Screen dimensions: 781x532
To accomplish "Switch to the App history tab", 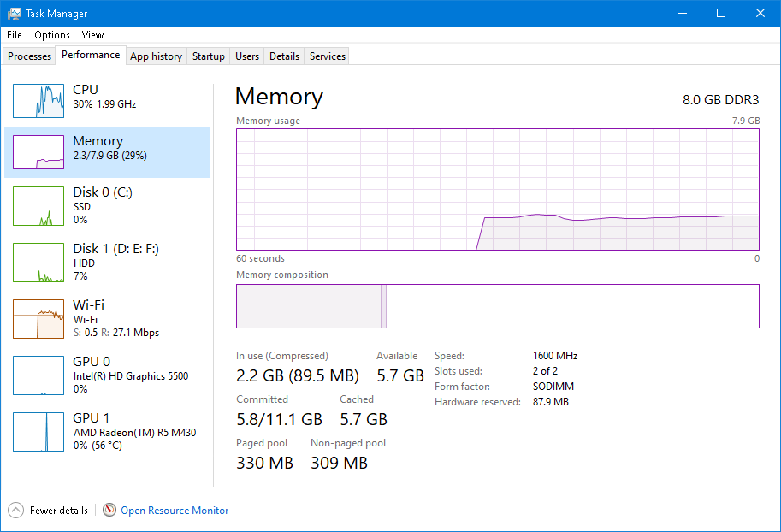I will tap(156, 56).
